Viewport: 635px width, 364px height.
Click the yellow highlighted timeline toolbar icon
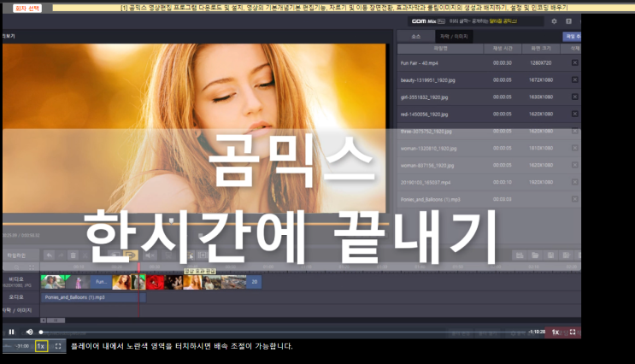tap(130, 255)
